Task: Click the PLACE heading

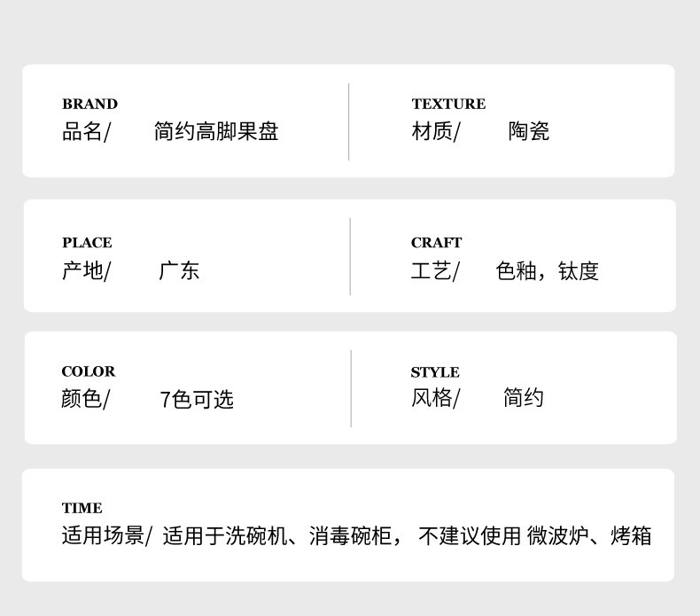Action: (x=87, y=243)
